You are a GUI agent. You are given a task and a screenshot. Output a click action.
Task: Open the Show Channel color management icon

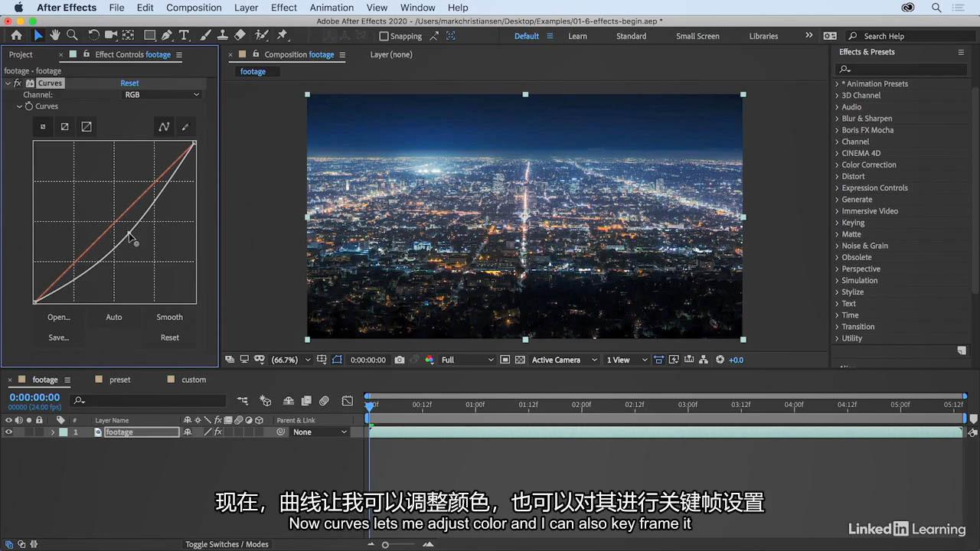[429, 360]
